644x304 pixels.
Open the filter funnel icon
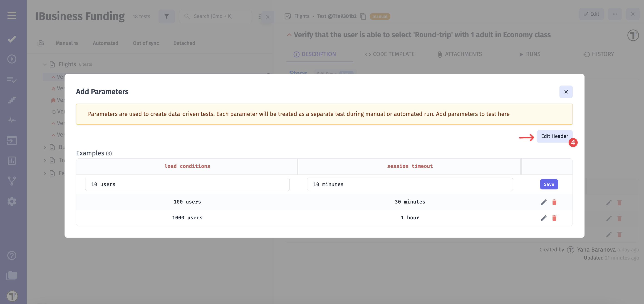click(166, 16)
